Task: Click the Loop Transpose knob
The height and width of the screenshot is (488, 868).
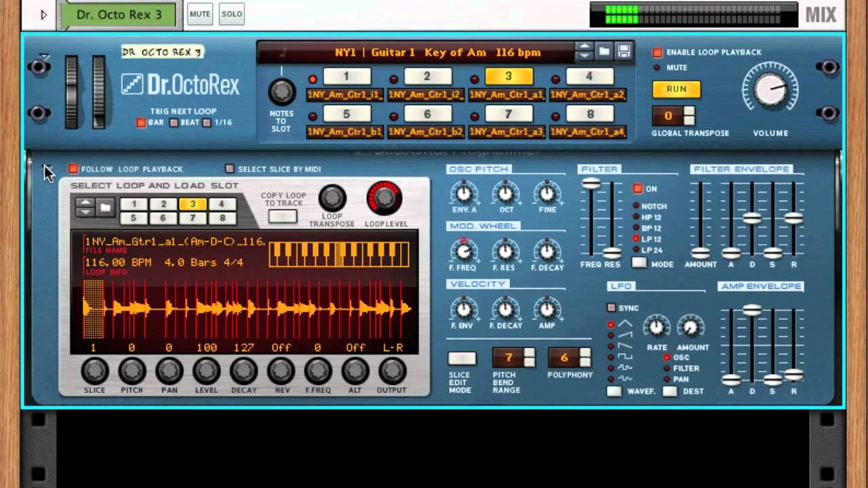Action: [x=332, y=198]
